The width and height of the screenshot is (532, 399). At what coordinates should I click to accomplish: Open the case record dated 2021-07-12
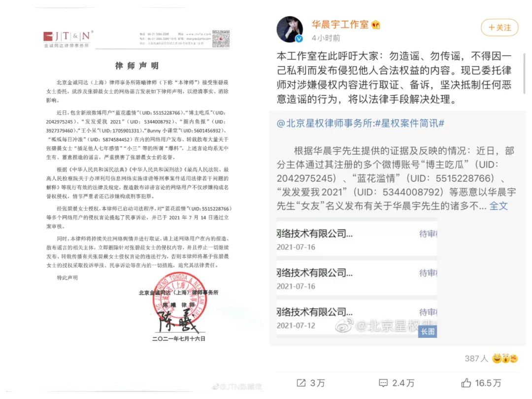click(357, 318)
